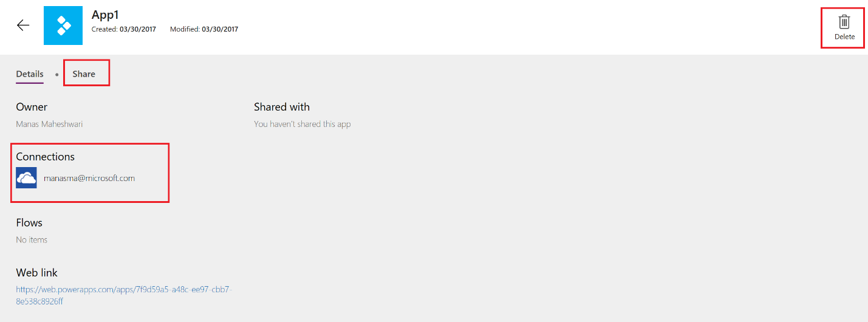Click owner name Manas Maheshwari
Image resolution: width=868 pixels, height=322 pixels.
tap(49, 124)
